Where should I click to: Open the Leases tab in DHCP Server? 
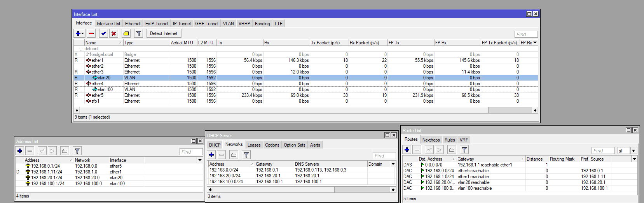tap(254, 145)
